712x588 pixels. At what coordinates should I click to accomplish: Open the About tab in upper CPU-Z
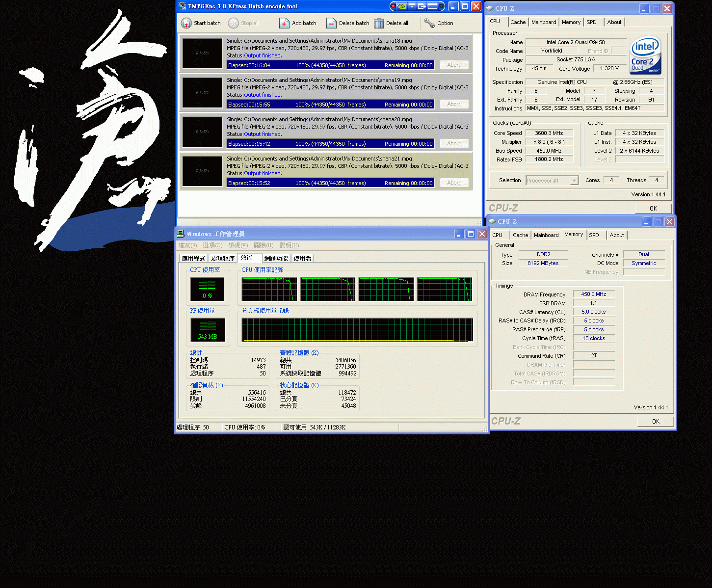click(614, 22)
